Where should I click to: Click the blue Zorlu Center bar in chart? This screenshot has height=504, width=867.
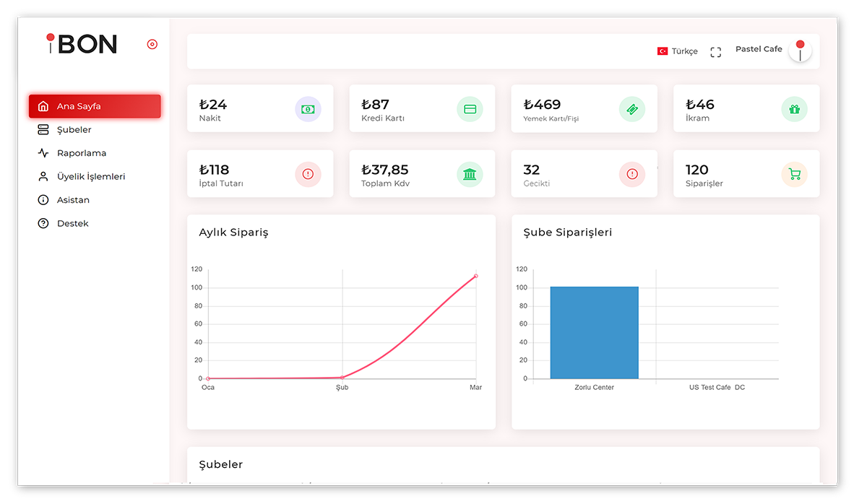coord(594,333)
